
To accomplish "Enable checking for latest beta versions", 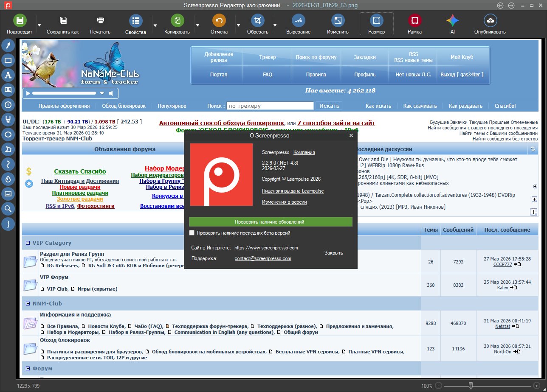I will [x=192, y=233].
